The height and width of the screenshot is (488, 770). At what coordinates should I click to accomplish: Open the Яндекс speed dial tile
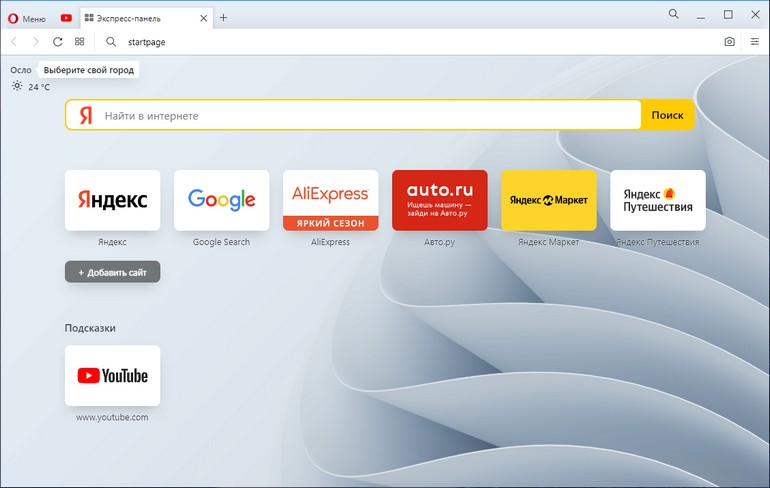[112, 200]
